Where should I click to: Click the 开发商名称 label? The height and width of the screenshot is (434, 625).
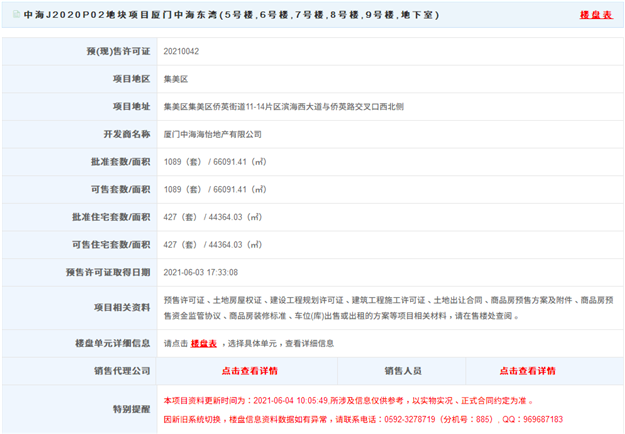tap(127, 134)
